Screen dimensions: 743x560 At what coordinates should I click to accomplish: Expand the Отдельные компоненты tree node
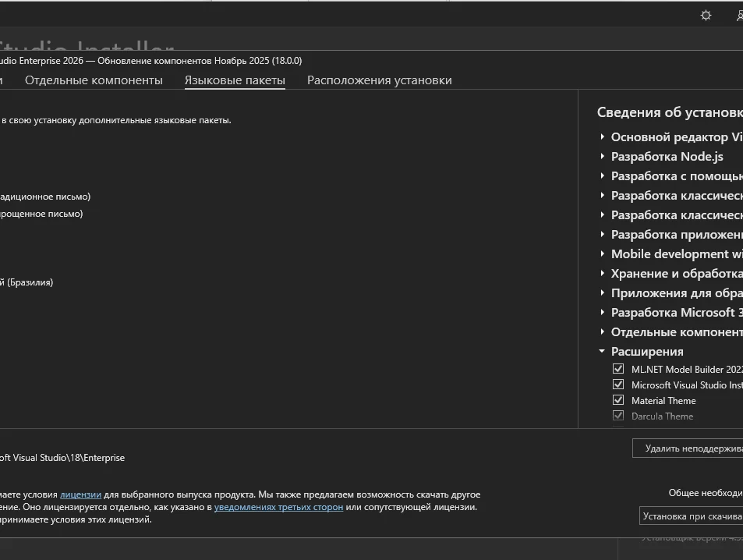pos(602,331)
